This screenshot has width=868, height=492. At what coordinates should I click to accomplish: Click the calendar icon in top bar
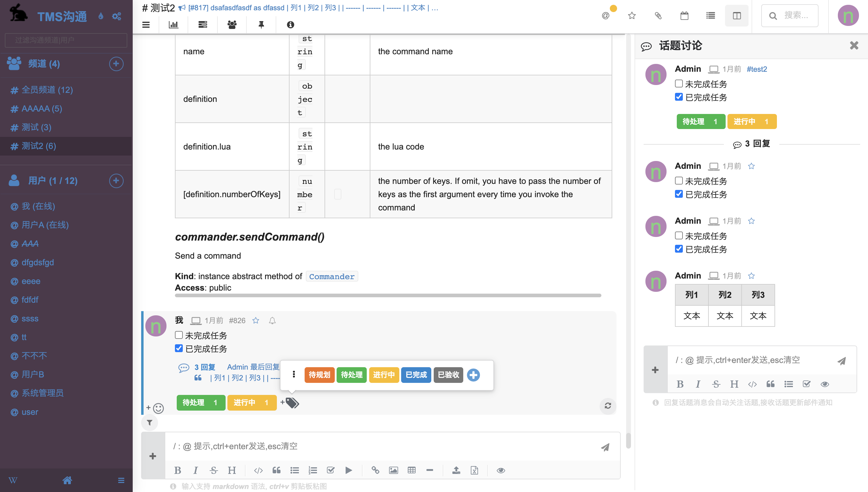click(x=684, y=16)
